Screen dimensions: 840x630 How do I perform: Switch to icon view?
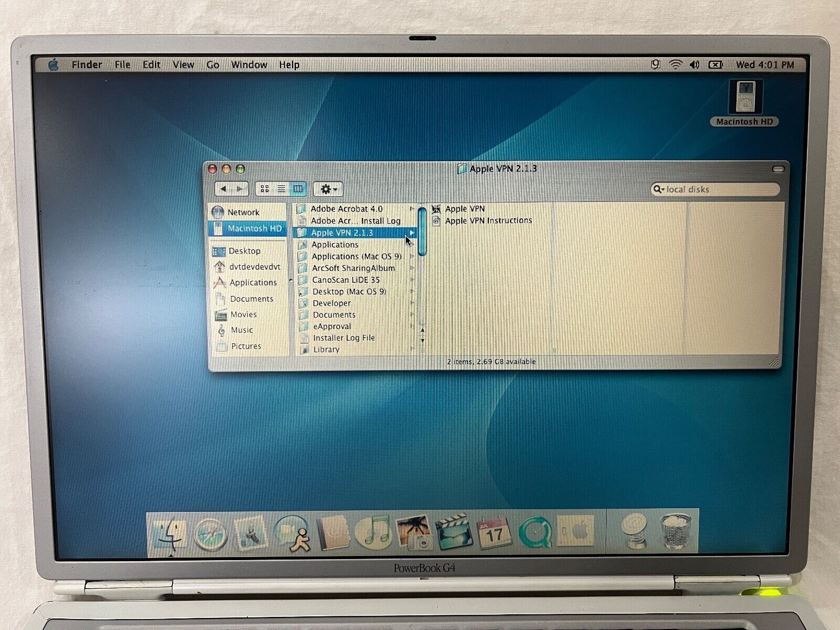pyautogui.click(x=265, y=189)
